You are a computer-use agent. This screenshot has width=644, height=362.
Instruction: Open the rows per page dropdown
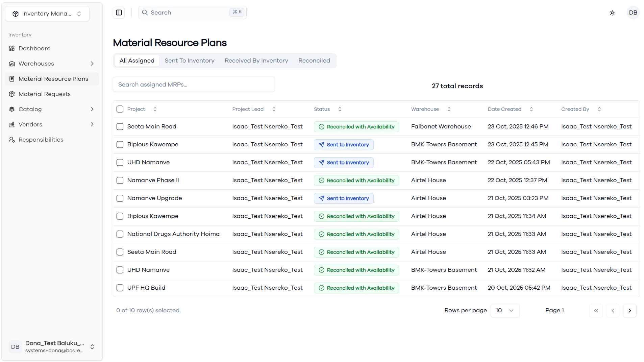pos(505,311)
